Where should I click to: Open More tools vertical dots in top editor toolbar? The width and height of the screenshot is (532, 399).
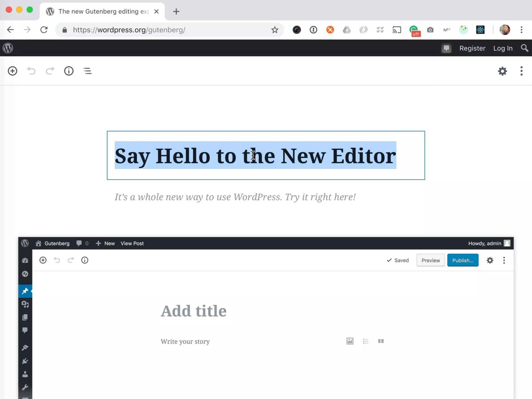(x=521, y=71)
